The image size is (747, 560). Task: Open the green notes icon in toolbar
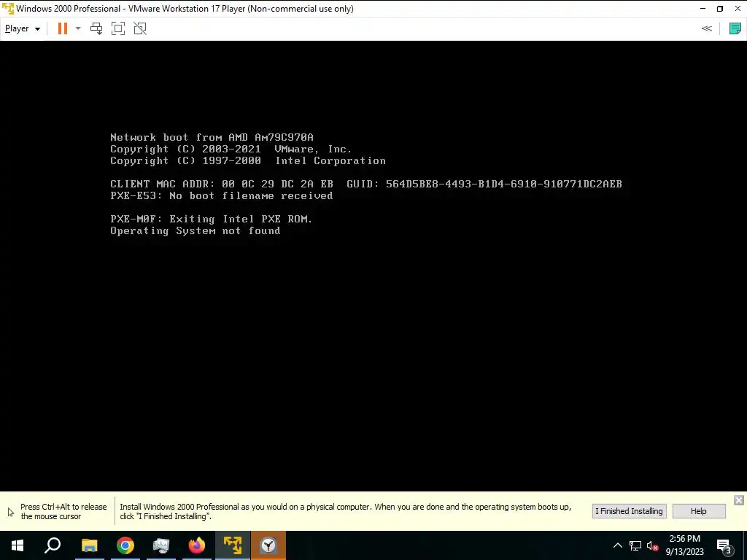pos(735,28)
